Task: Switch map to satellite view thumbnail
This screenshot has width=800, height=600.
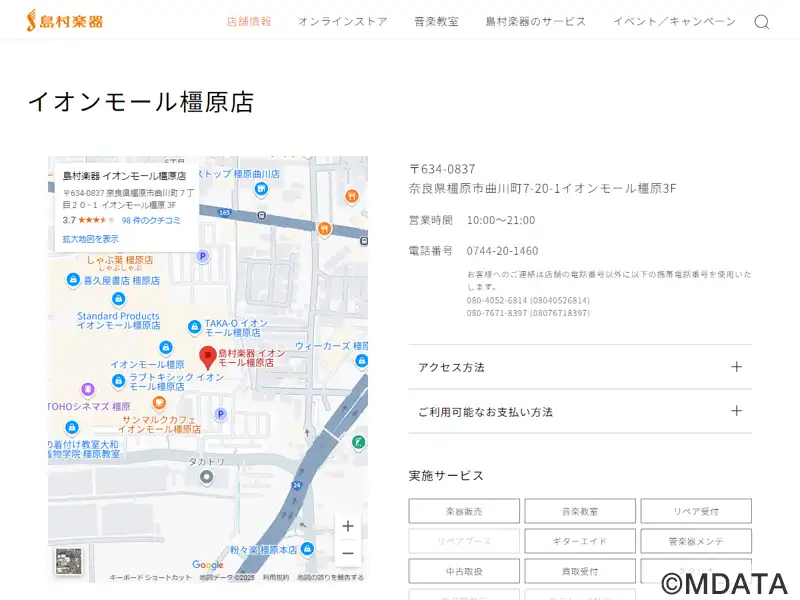Action: click(68, 561)
